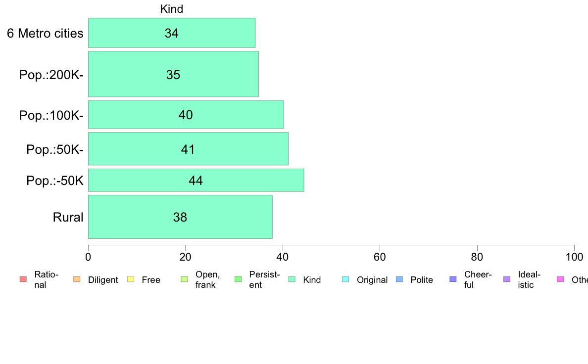The height and width of the screenshot is (364, 588).
Task: Select the Open, frank legend swatch
Action: 184,279
